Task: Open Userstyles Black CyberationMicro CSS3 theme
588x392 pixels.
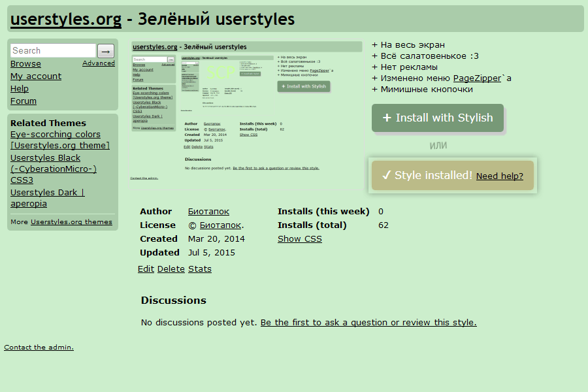Action: [54, 169]
